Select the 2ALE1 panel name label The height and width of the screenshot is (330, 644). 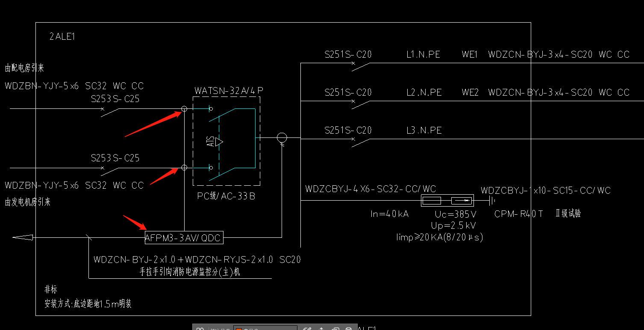click(x=62, y=37)
